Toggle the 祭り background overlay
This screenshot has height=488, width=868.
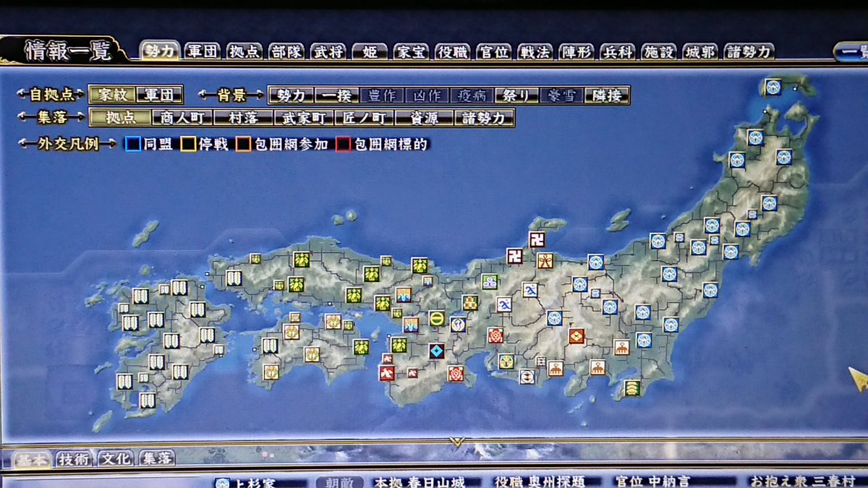(x=516, y=95)
